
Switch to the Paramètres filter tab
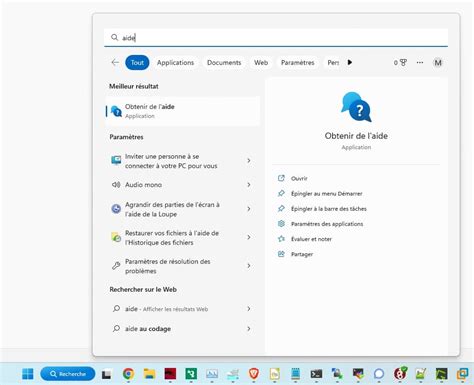point(298,63)
